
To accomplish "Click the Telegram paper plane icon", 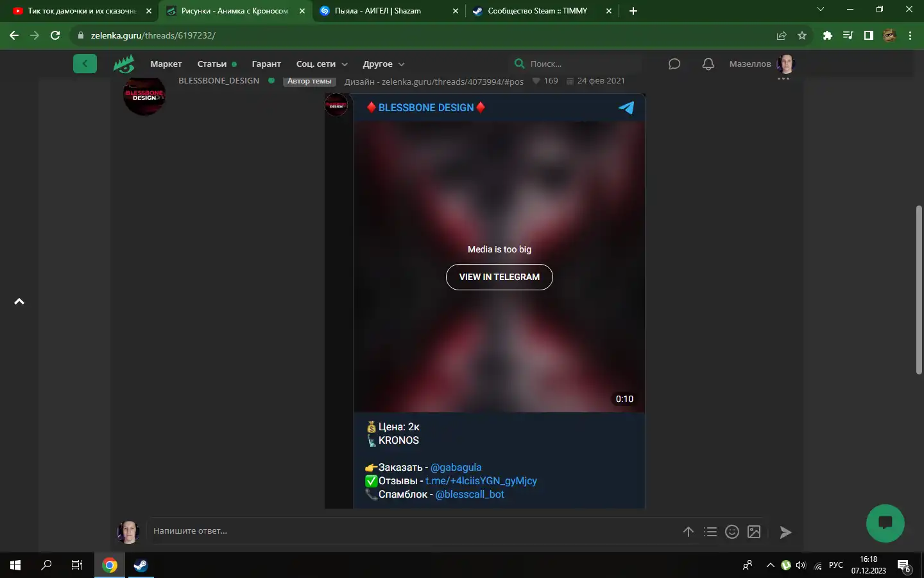I will [x=626, y=107].
